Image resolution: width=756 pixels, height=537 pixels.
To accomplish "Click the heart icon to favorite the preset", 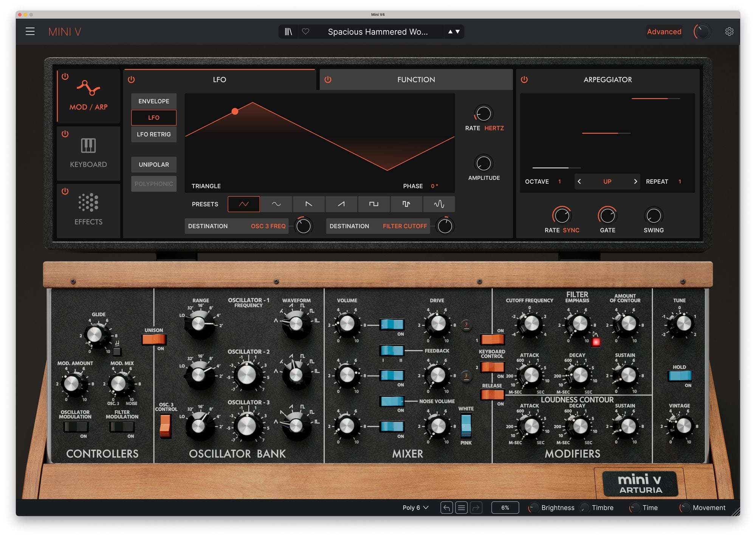I will [x=305, y=32].
